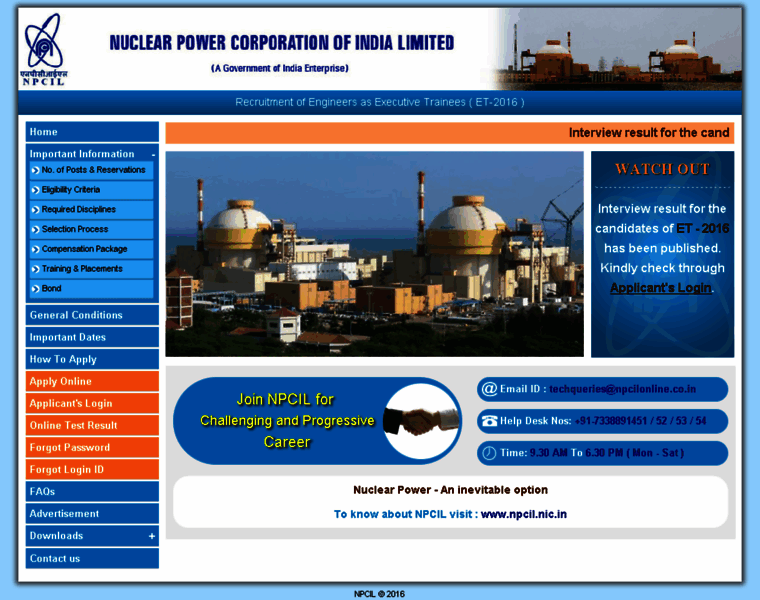Click arrow icon beside Training & Placements

[x=35, y=269]
